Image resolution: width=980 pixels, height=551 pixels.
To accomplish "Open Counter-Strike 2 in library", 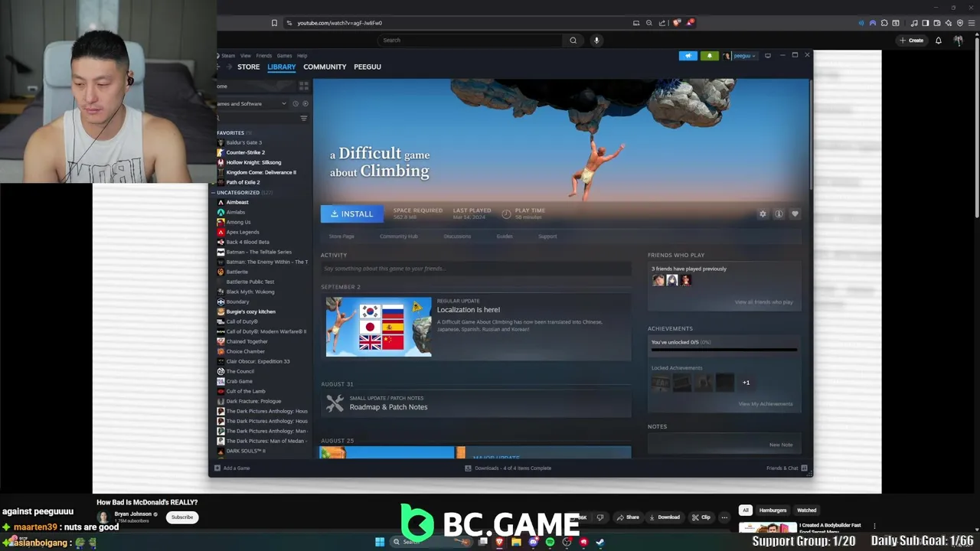I will click(245, 152).
